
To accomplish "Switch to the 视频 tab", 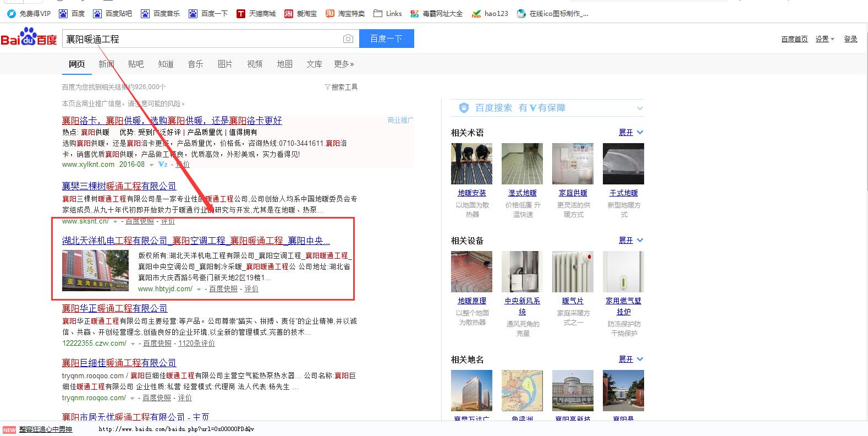I will (255, 64).
